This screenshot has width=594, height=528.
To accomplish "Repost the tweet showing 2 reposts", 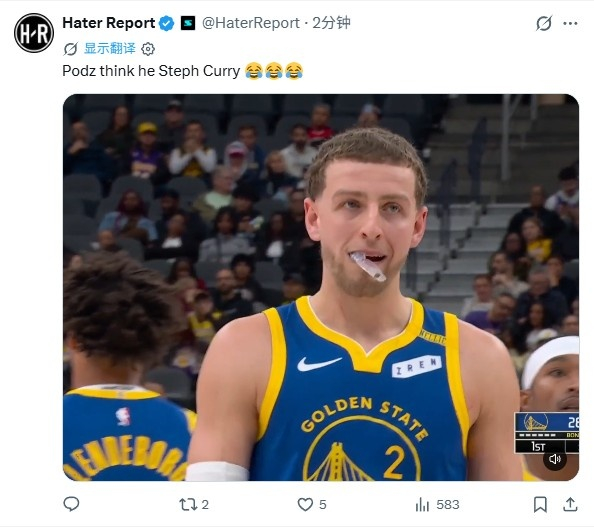I will pos(194,505).
